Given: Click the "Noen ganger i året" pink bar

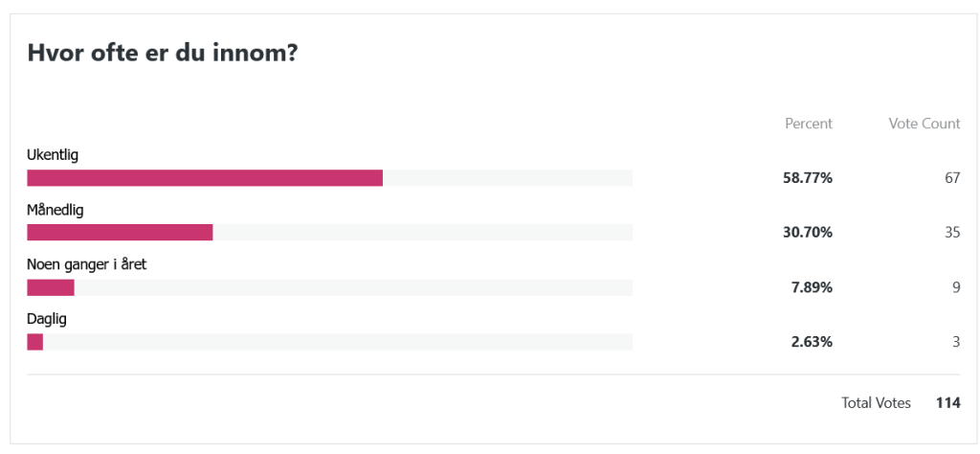Looking at the screenshot, I should [51, 287].
